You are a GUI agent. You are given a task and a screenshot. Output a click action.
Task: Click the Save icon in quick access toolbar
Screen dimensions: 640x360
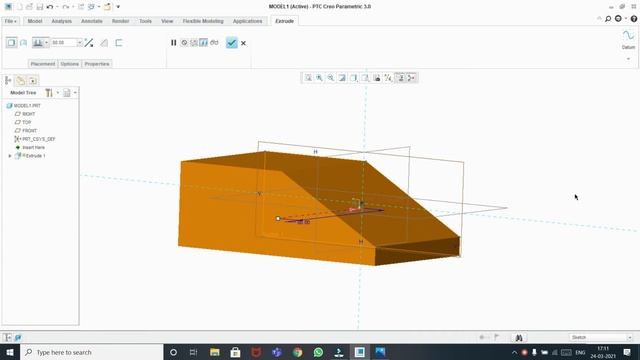(40, 7)
